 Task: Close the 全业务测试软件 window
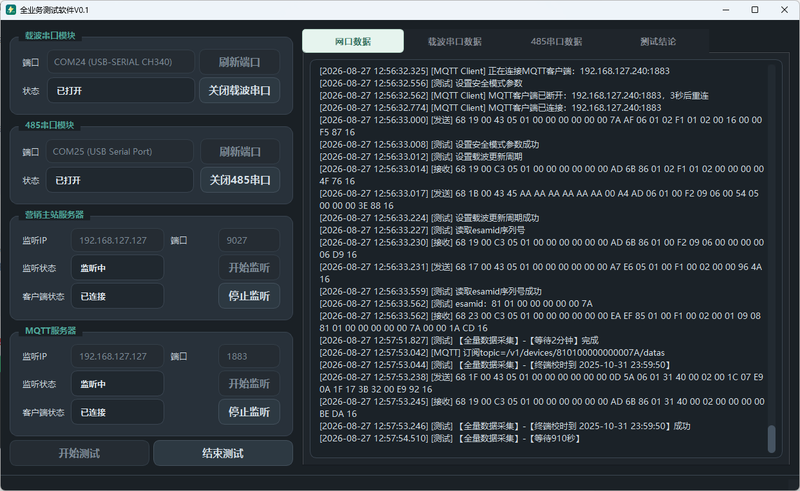[785, 10]
